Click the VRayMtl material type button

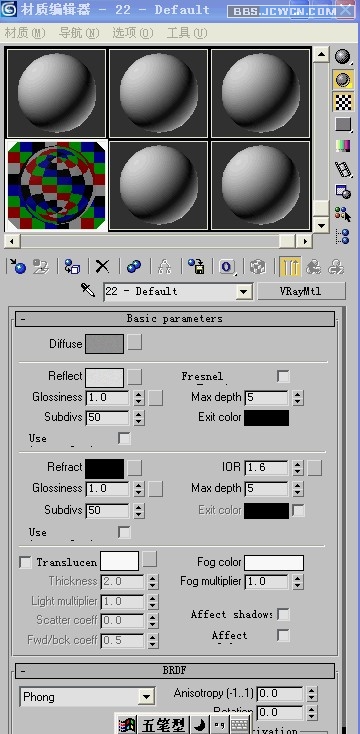(301, 291)
